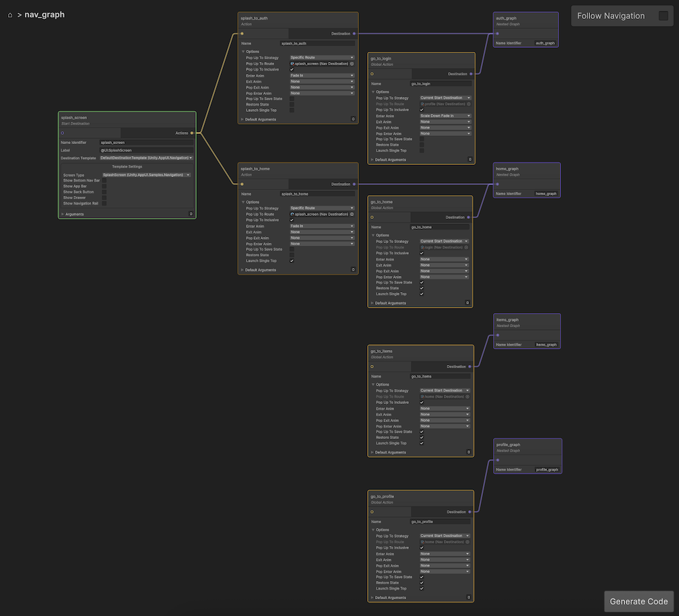The height and width of the screenshot is (616, 679).
Task: Enable the Follow Navigation checkbox
Action: (664, 16)
